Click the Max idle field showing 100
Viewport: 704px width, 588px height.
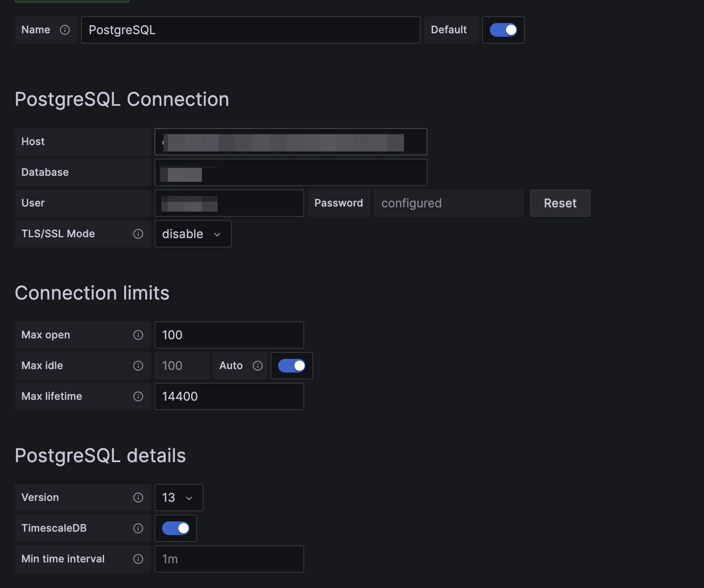tap(182, 366)
